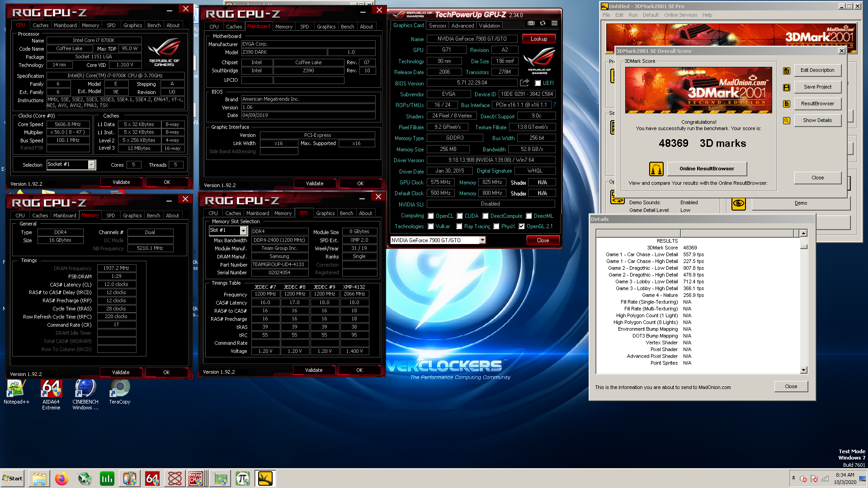This screenshot has width=868, height=488.
Task: Click the Lookup button in GPU-Z
Action: click(x=539, y=39)
